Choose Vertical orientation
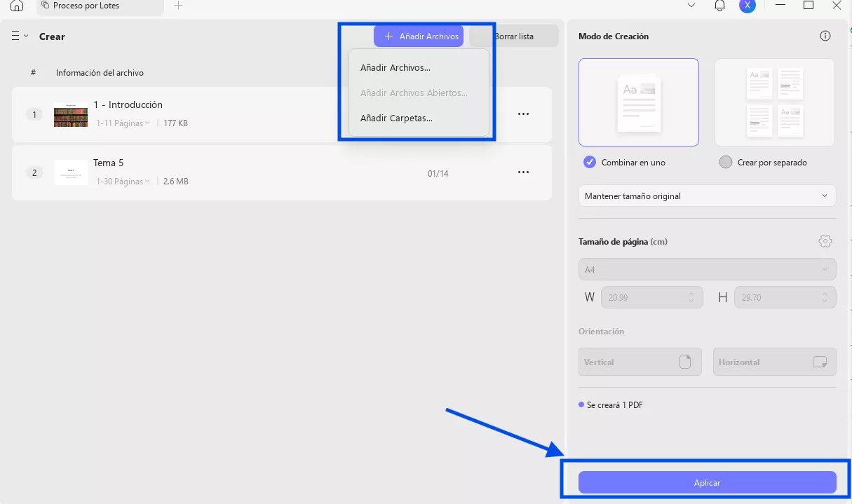This screenshot has height=504, width=852. tap(640, 362)
